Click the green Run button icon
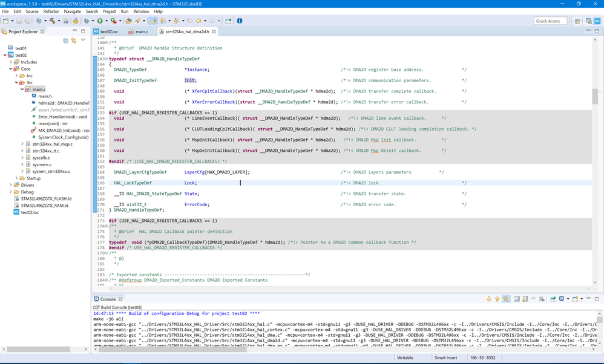This screenshot has width=604, height=364. tap(99, 21)
